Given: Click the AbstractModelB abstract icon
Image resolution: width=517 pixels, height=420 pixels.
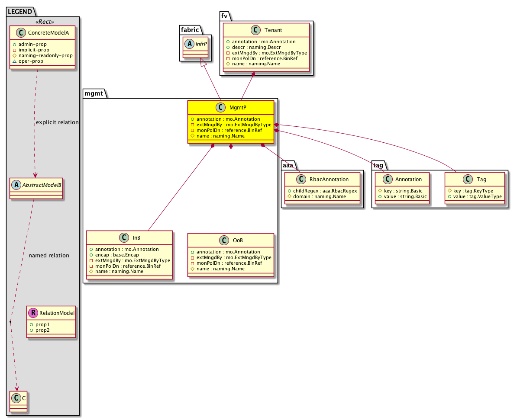Looking at the screenshot, I should [16, 185].
